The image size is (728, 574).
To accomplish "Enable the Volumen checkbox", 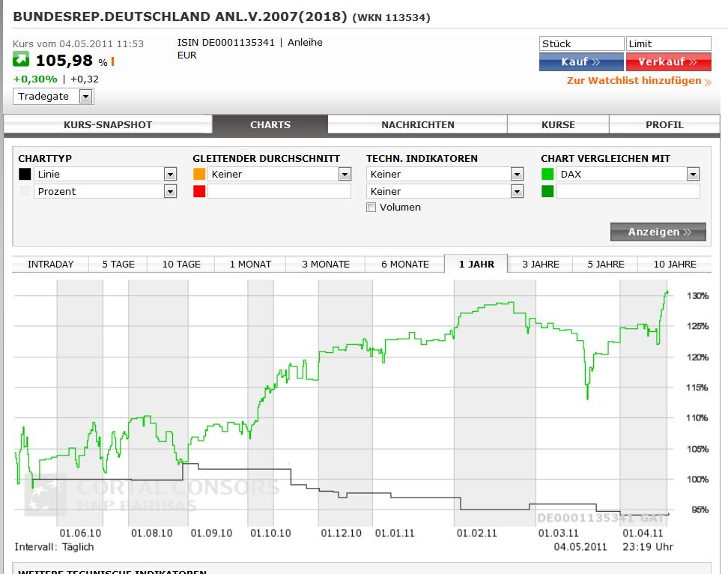I will (371, 208).
